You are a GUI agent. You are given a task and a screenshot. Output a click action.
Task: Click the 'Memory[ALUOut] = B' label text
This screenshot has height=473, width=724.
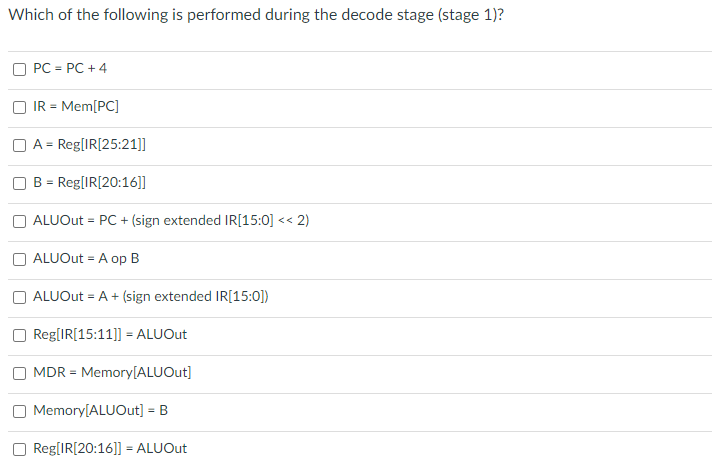click(101, 410)
